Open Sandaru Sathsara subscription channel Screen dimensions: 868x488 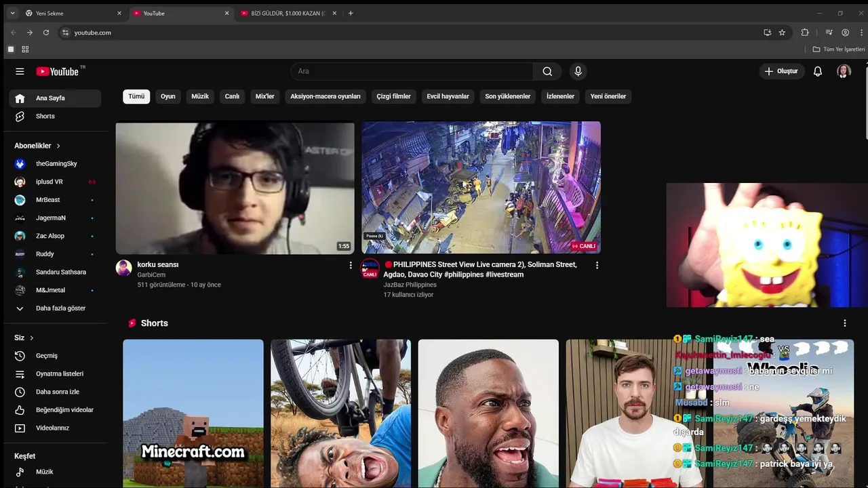click(x=55, y=272)
